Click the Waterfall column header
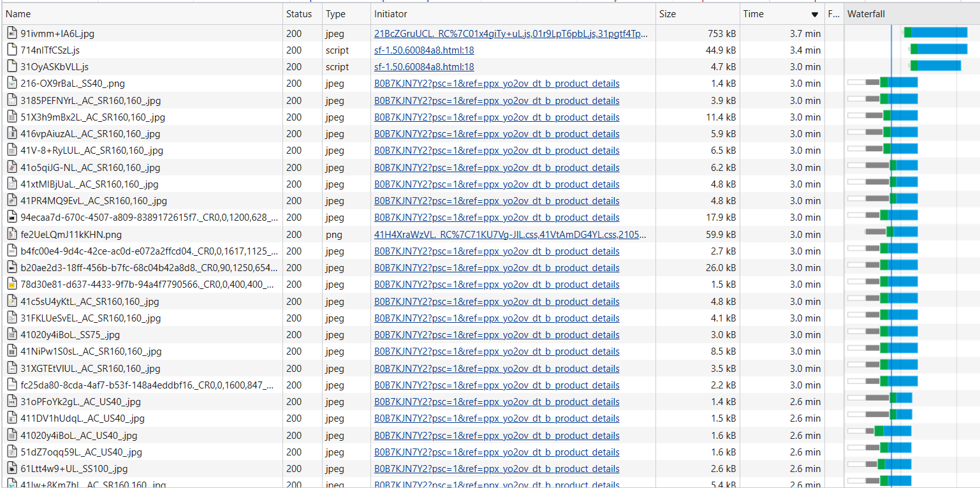The height and width of the screenshot is (488, 980). (x=866, y=13)
